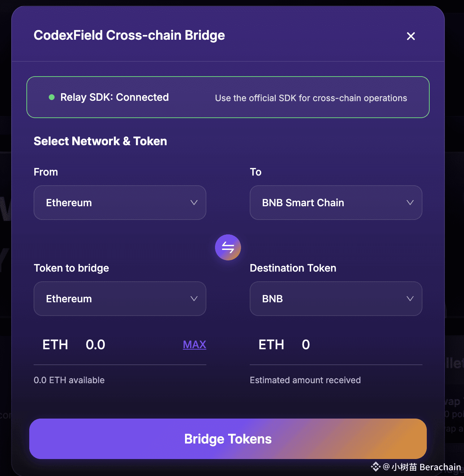Click the 0.0 ETH available balance text

pos(69,380)
